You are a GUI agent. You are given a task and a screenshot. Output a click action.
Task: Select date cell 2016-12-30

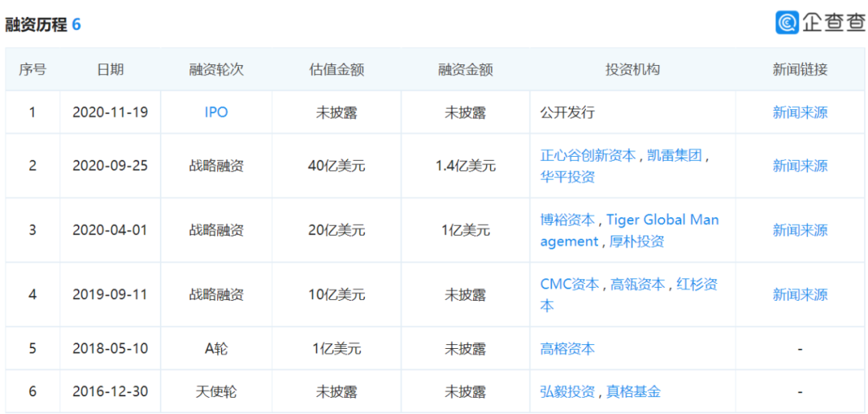click(x=110, y=391)
